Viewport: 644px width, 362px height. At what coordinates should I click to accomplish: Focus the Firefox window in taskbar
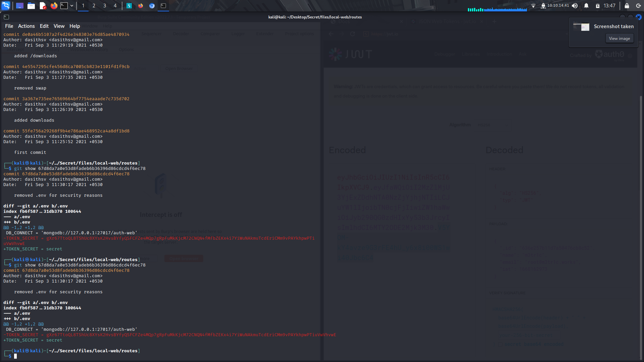141,6
